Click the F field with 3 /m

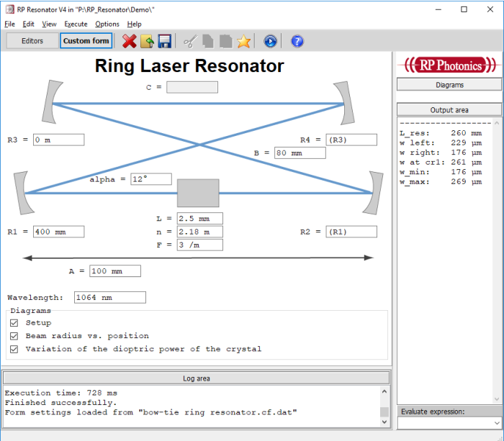(200, 245)
